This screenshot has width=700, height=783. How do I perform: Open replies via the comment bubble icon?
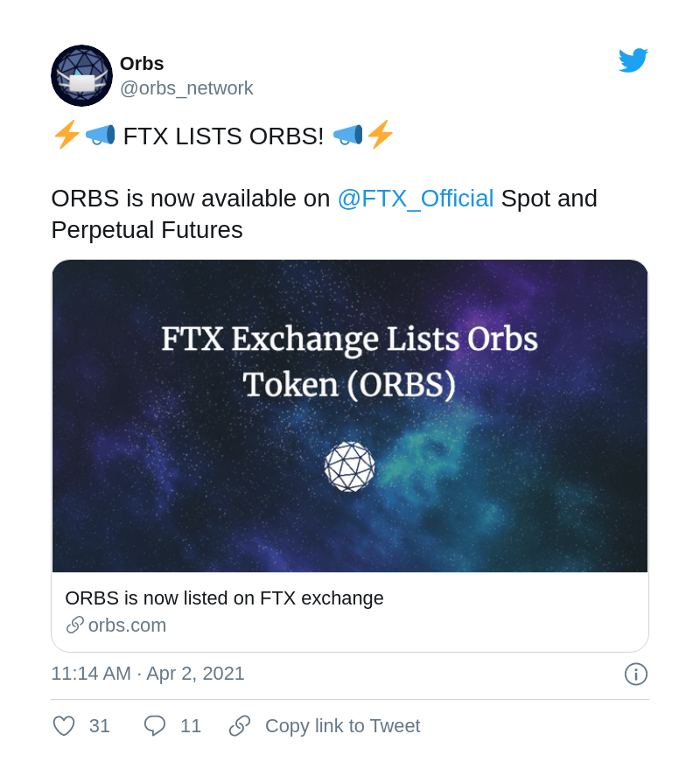154,726
